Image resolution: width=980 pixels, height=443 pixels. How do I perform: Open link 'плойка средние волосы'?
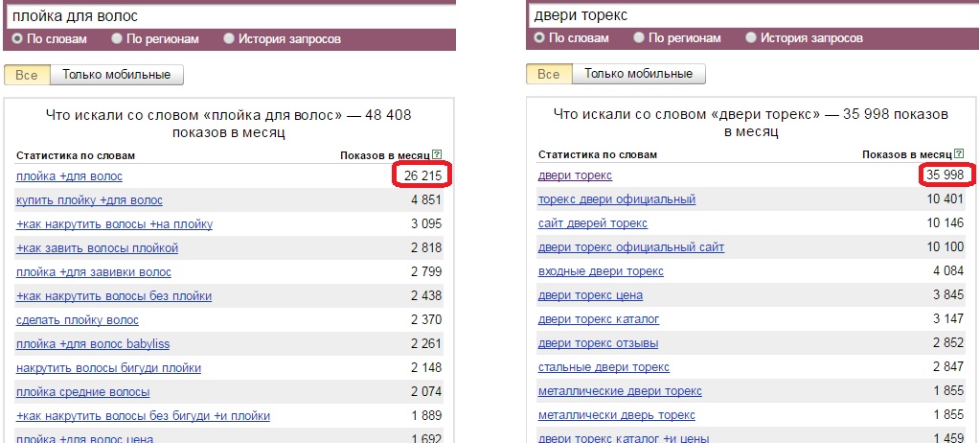[x=83, y=392]
